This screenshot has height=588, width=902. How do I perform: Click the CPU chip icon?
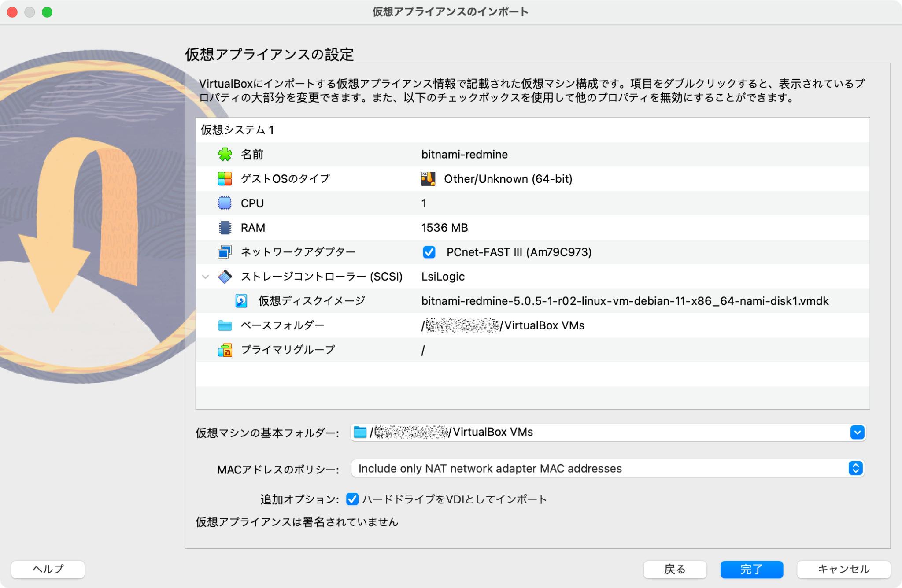click(225, 203)
